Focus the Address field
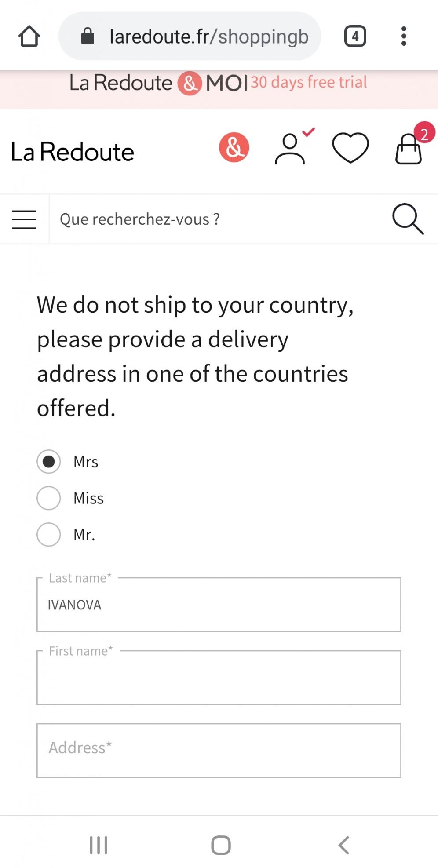Viewport: 438px width, 868px height. [219, 751]
